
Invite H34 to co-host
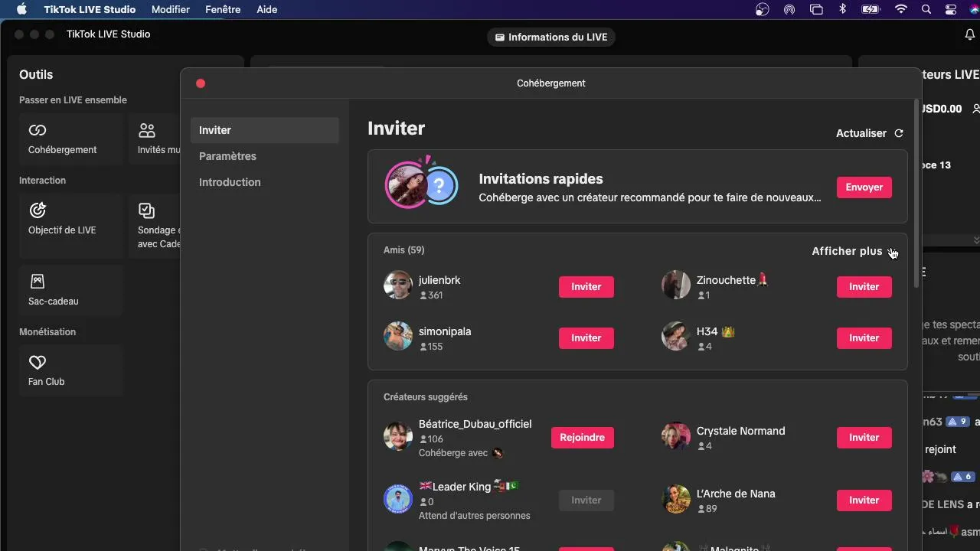864,337
